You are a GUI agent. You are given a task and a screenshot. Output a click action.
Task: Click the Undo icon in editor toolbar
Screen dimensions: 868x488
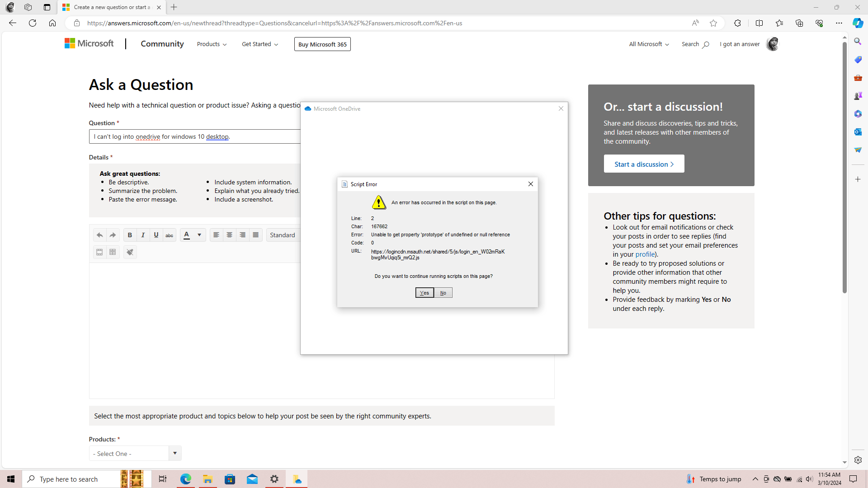(99, 235)
